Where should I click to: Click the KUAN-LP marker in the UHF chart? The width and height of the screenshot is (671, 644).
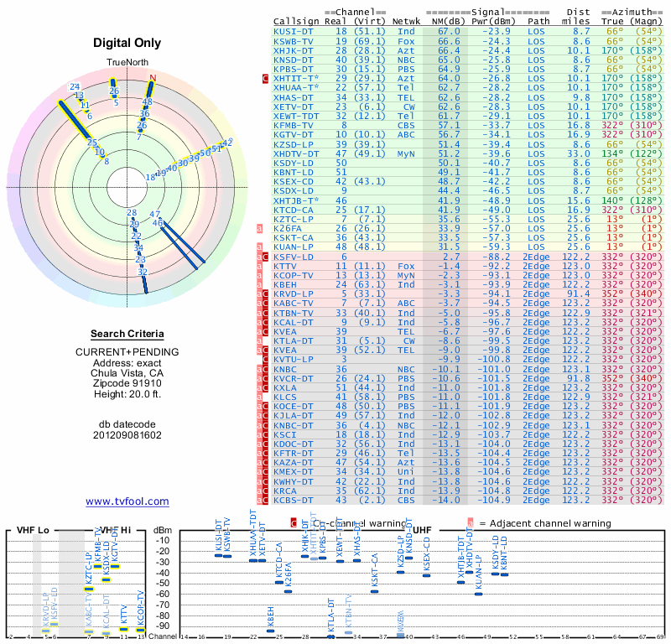pos(478,594)
